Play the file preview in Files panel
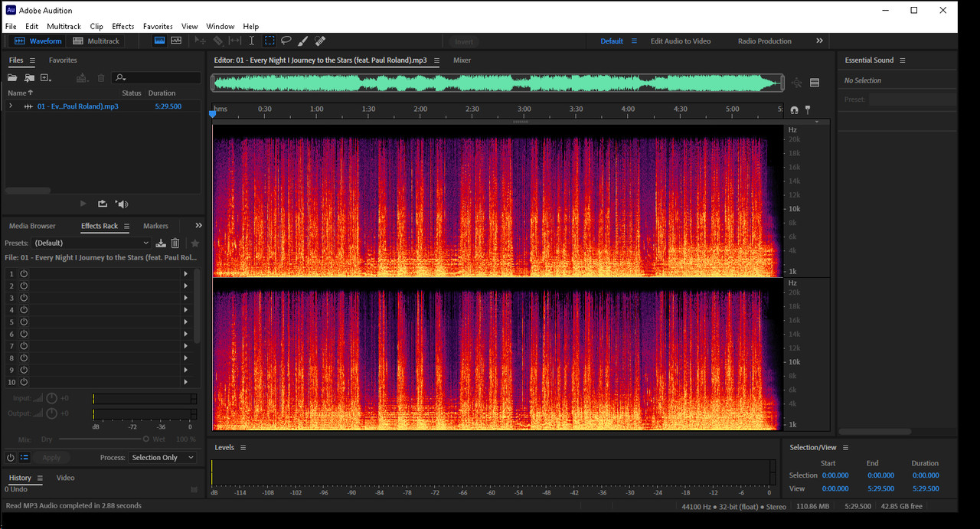Viewport: 980px width, 529px height. click(83, 204)
